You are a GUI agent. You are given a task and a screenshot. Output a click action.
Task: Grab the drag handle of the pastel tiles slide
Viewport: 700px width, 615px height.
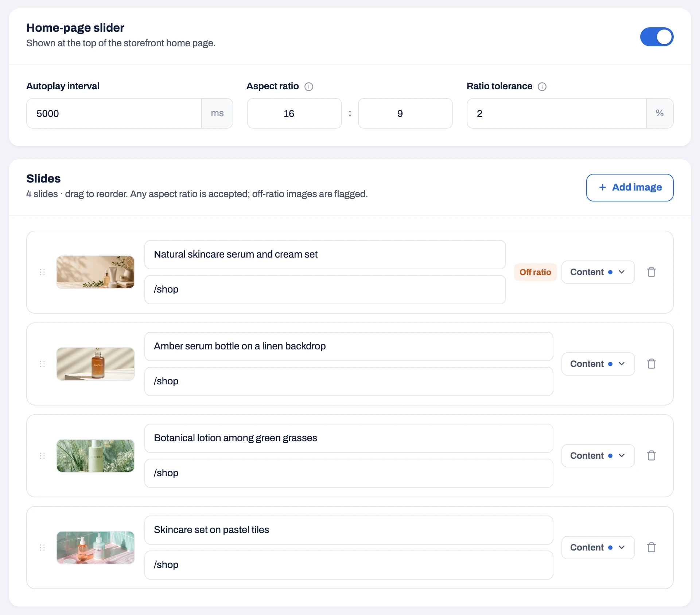[42, 548]
